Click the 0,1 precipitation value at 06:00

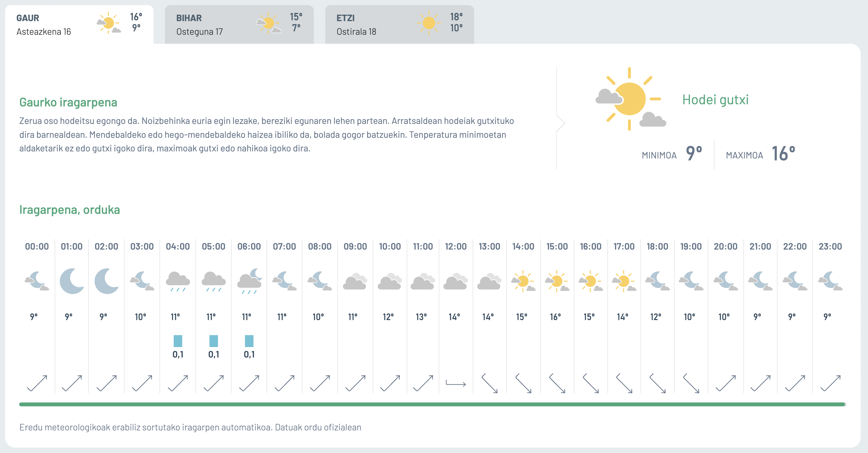pos(249,354)
